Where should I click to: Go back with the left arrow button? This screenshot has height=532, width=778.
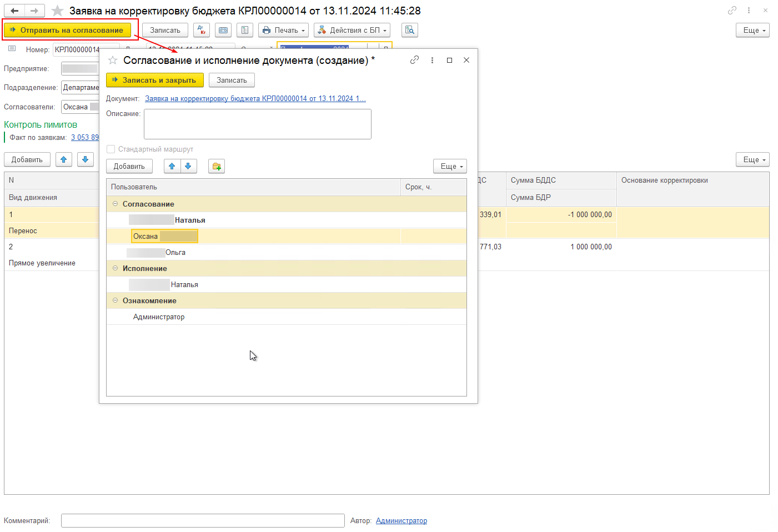point(14,11)
